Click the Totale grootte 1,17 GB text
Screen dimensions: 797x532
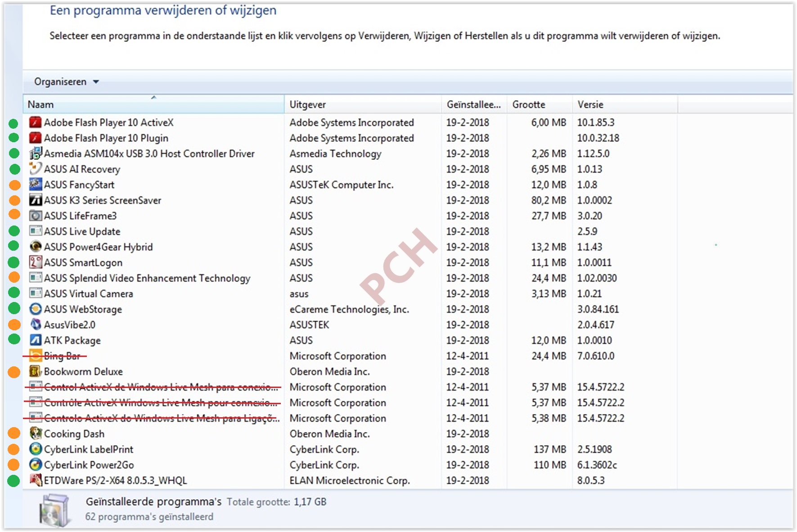coord(276,502)
